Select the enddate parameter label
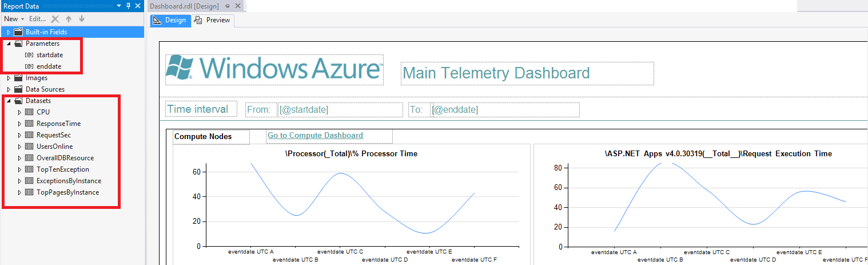The width and height of the screenshot is (868, 265). [49, 66]
